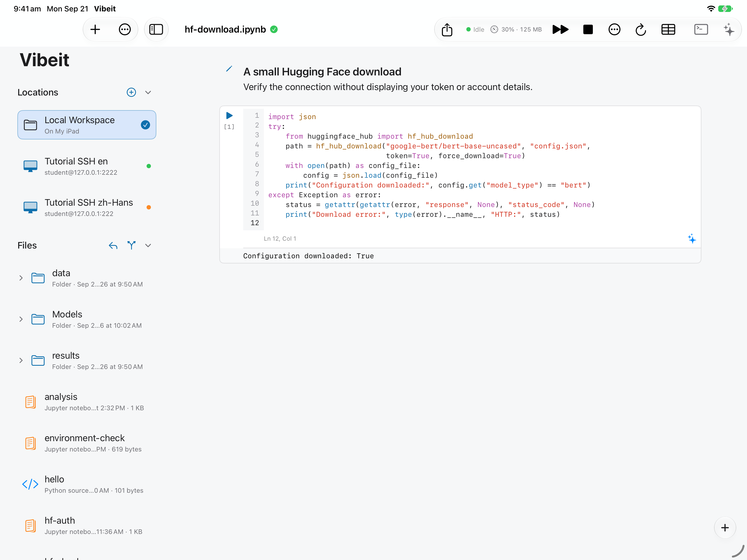Screen dimensions: 747x560
Task: Select the Tutorial SSH zh-Hans location
Action: pos(87,207)
